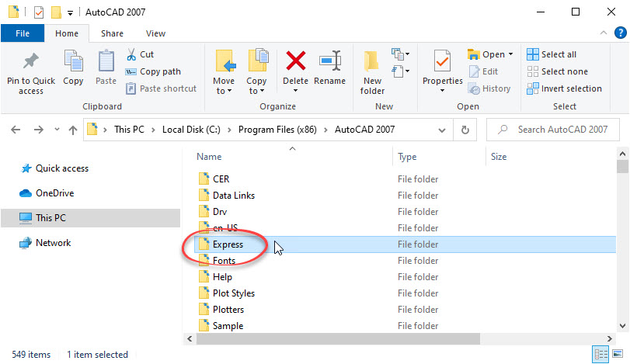Click Copy path in the ribbon
This screenshot has width=630, height=364.
pyautogui.click(x=153, y=71)
